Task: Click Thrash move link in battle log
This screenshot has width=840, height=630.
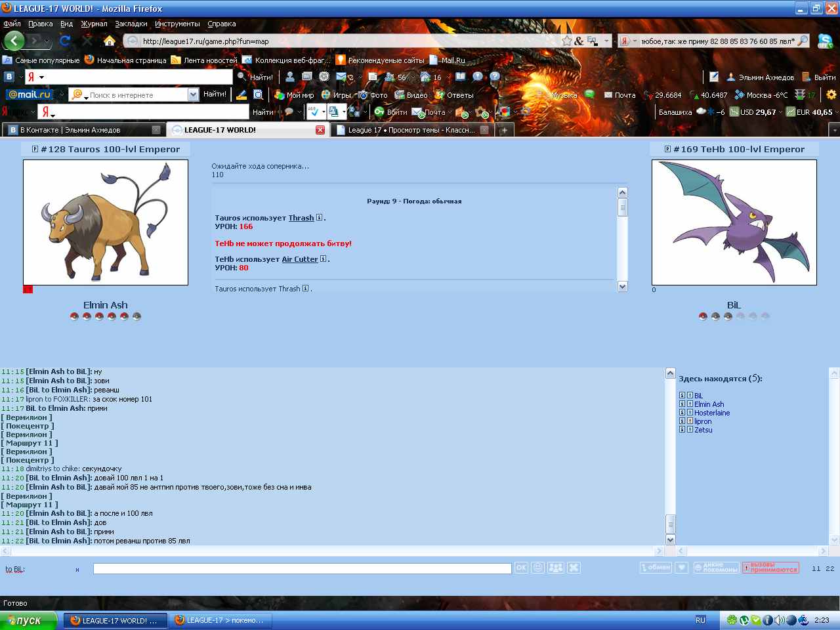Action: [x=301, y=218]
